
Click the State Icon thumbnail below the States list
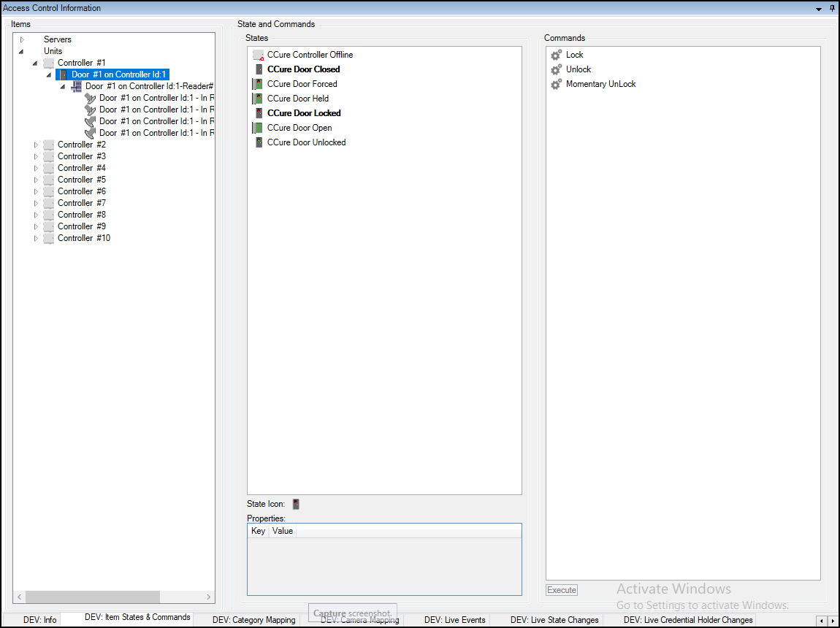tap(295, 503)
